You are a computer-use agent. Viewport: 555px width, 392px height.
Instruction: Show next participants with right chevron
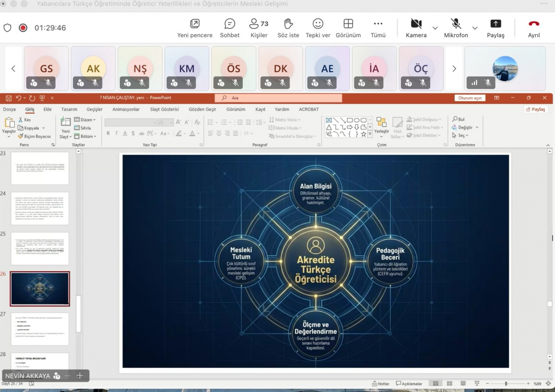click(x=454, y=69)
